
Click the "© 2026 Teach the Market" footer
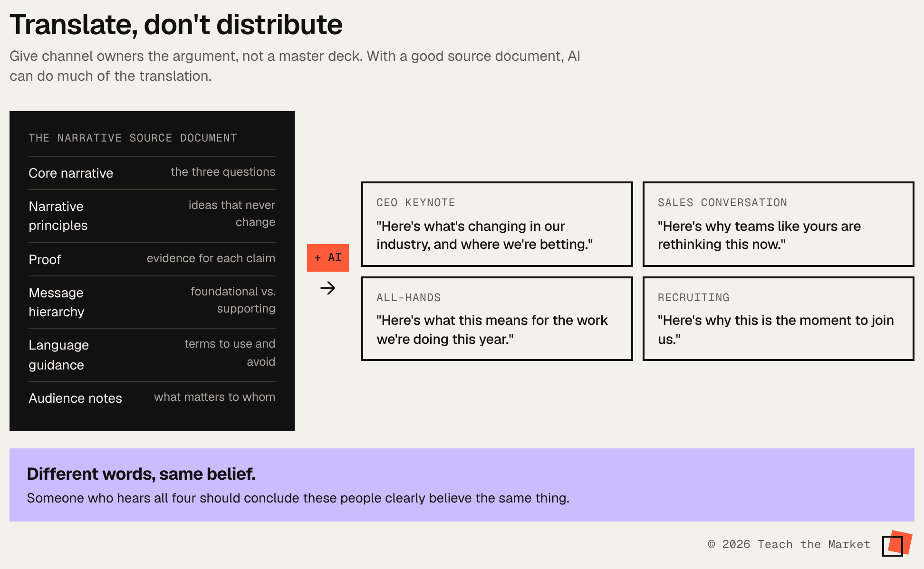(x=789, y=544)
